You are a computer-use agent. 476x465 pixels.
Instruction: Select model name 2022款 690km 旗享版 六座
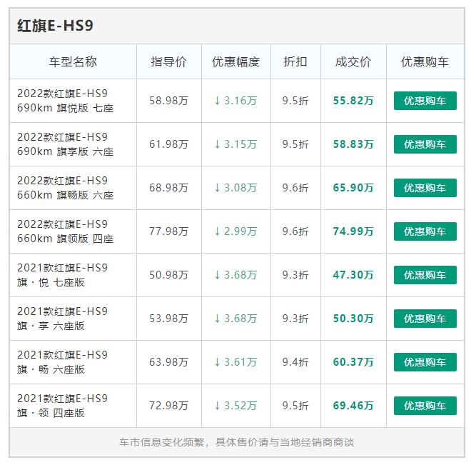click(x=65, y=144)
